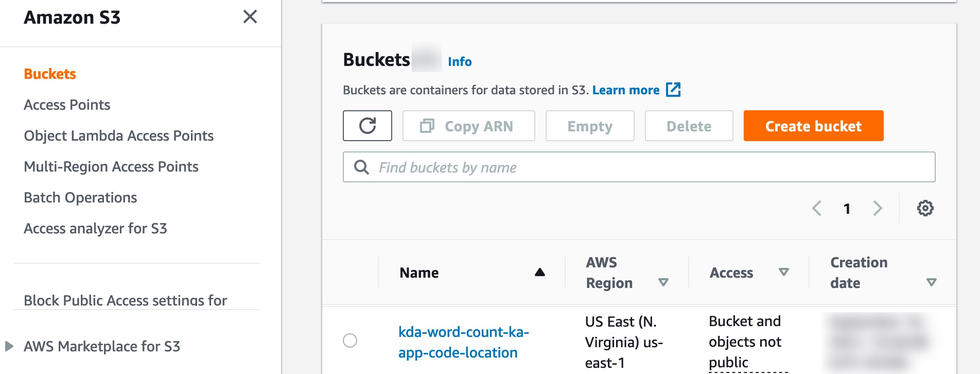Viewport: 980px width, 374px height.
Task: Open Block Public Access settings
Action: (x=125, y=300)
